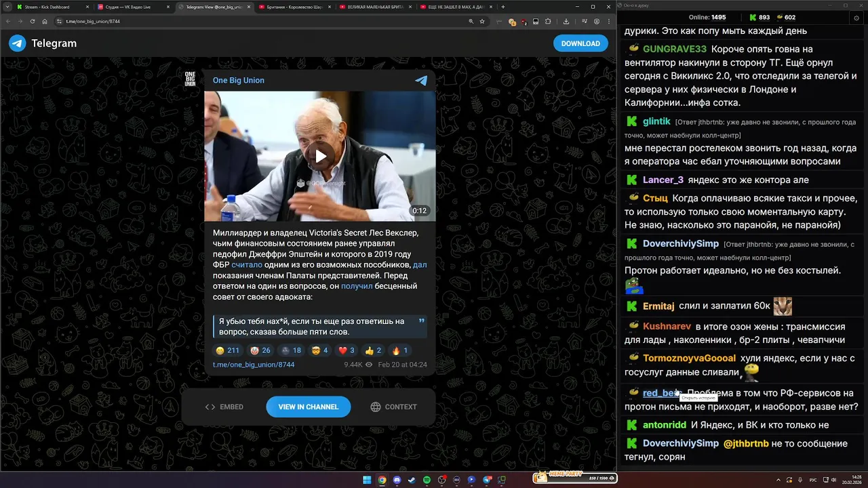Click the laughing emoji reaction with 211
The height and width of the screenshot is (488, 868).
coord(228,350)
